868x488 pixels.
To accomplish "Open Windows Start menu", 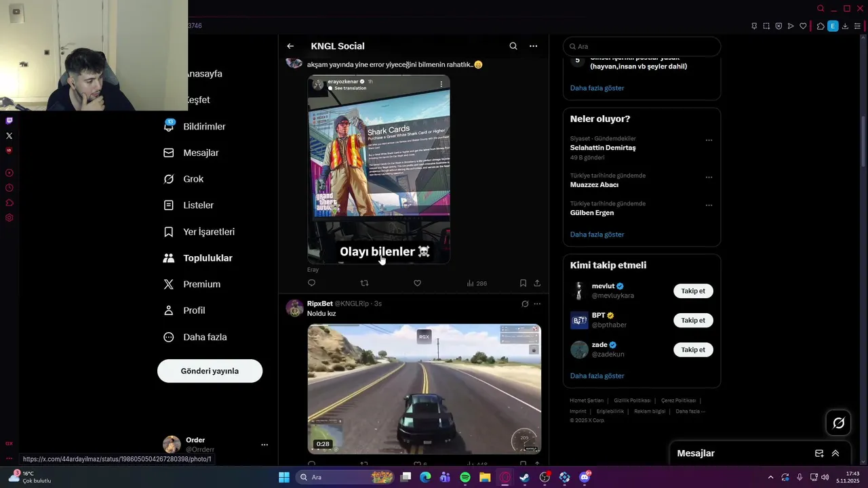I will 284,477.
